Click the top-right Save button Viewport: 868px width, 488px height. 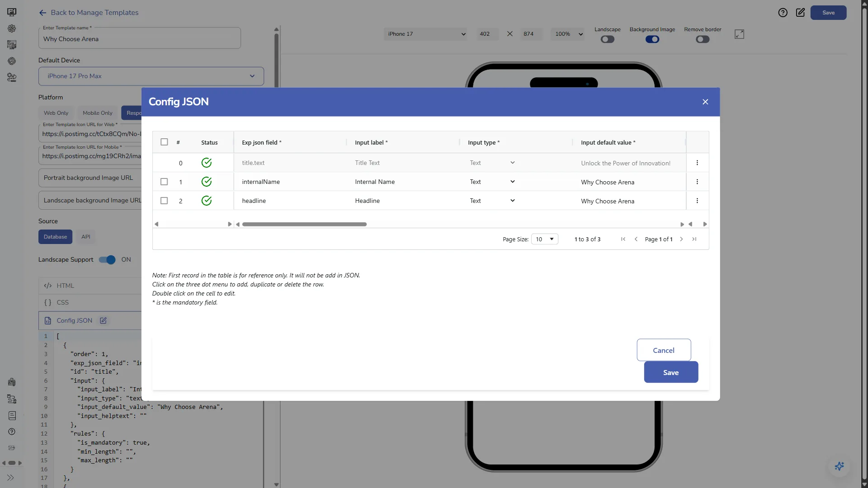pyautogui.click(x=828, y=13)
